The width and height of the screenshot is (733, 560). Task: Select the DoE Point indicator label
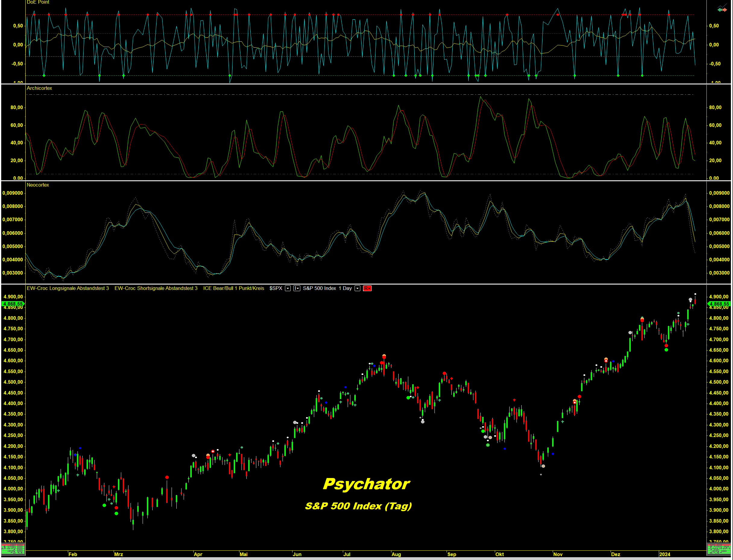pyautogui.click(x=38, y=2)
